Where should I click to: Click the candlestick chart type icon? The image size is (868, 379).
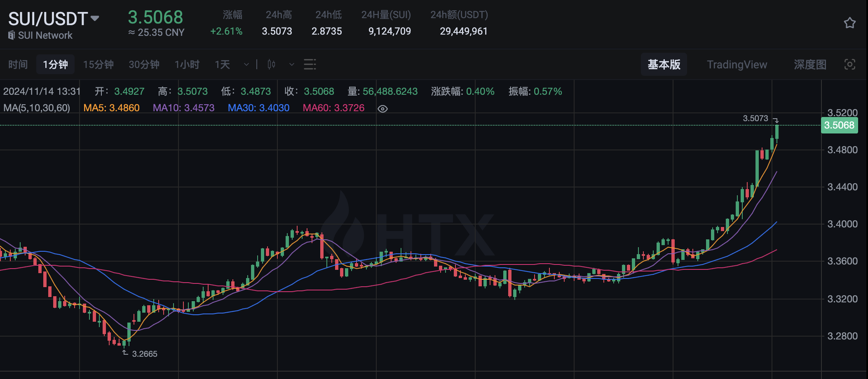[271, 65]
